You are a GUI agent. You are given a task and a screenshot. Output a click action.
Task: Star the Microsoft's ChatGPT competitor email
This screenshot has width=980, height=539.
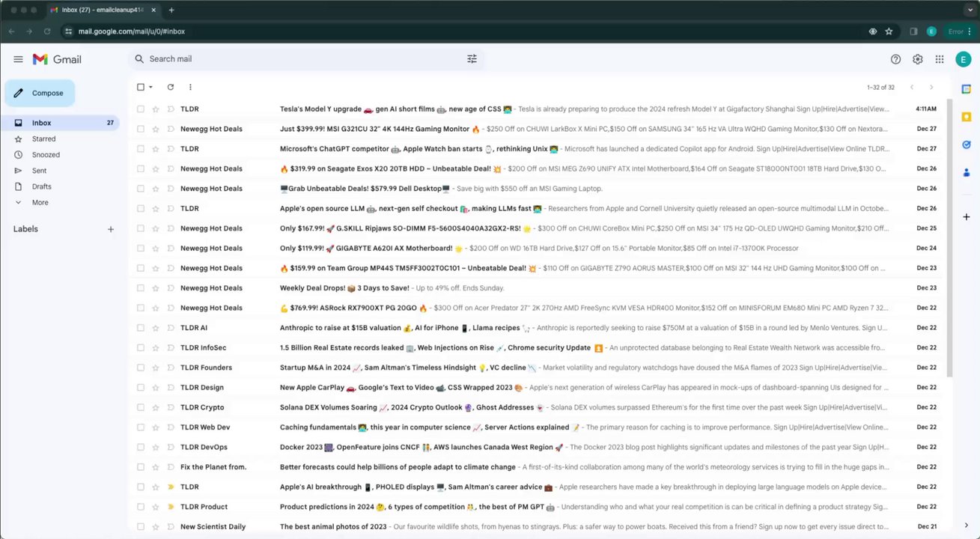point(156,149)
